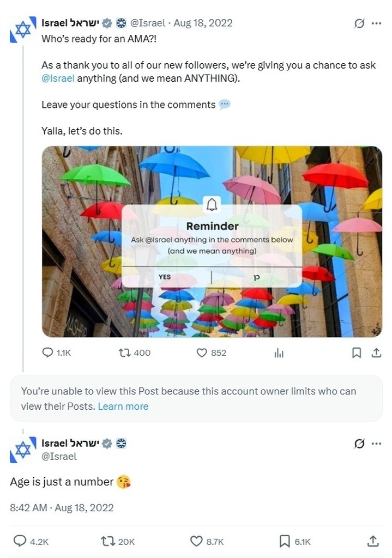Click the Grok icon on the reply post
This screenshot has height=558, width=392.
pyautogui.click(x=359, y=444)
